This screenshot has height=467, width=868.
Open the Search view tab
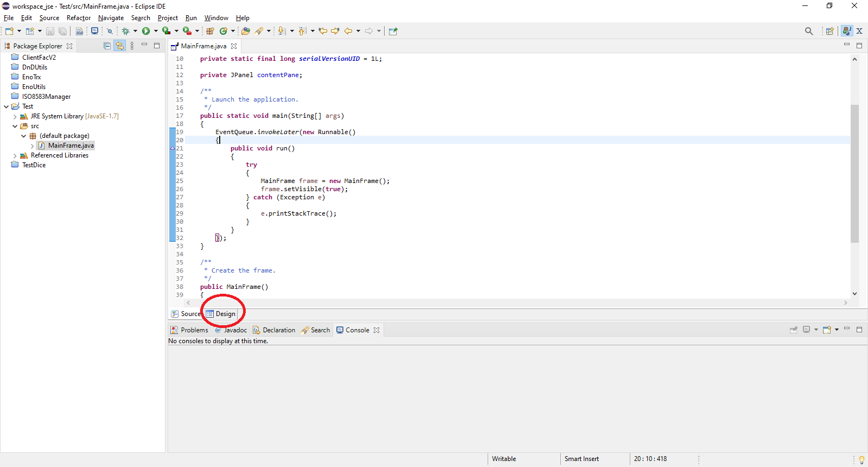315,330
